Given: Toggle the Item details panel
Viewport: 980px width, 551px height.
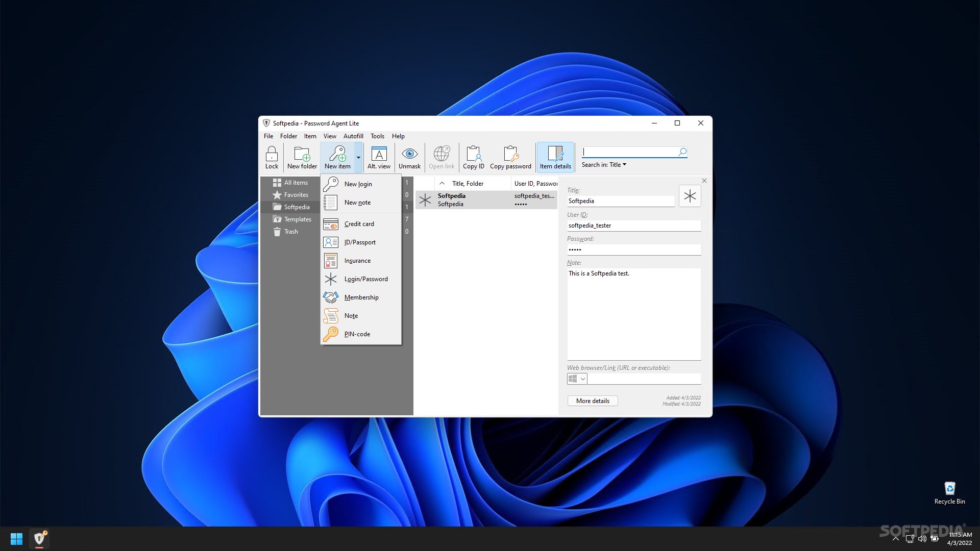Looking at the screenshot, I should click(555, 157).
